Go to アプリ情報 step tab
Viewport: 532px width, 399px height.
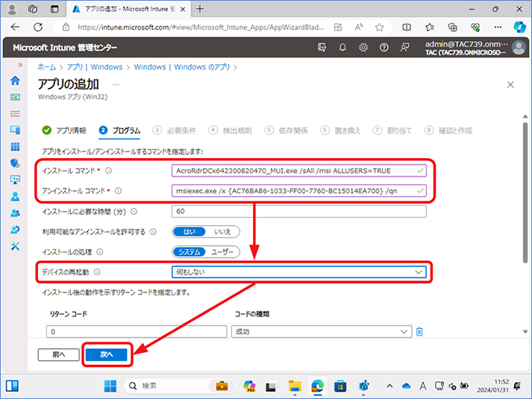64,131
